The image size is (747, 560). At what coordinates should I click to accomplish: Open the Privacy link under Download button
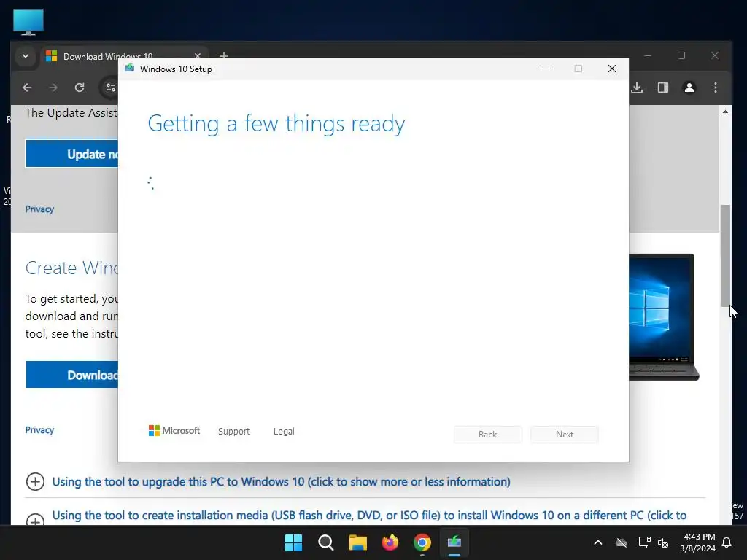pyautogui.click(x=39, y=430)
